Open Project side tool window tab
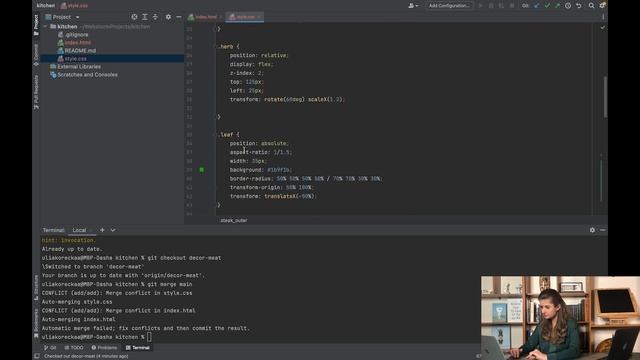 36,25
